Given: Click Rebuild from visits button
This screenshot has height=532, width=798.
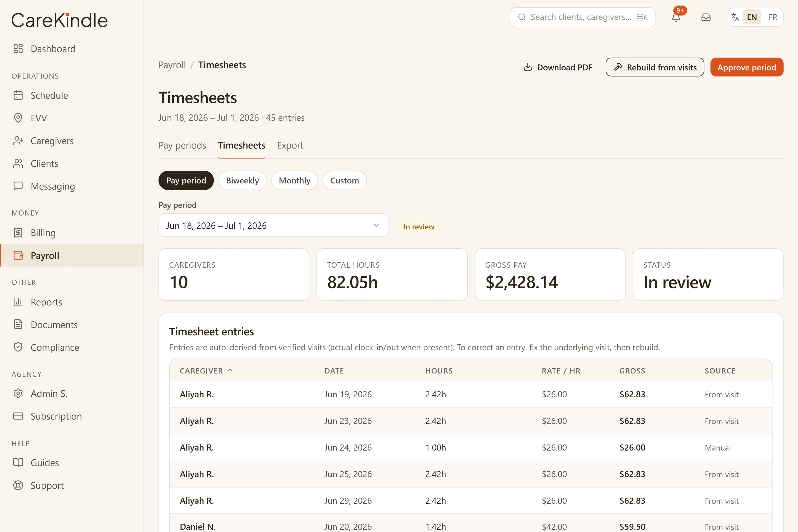Looking at the screenshot, I should [655, 67].
